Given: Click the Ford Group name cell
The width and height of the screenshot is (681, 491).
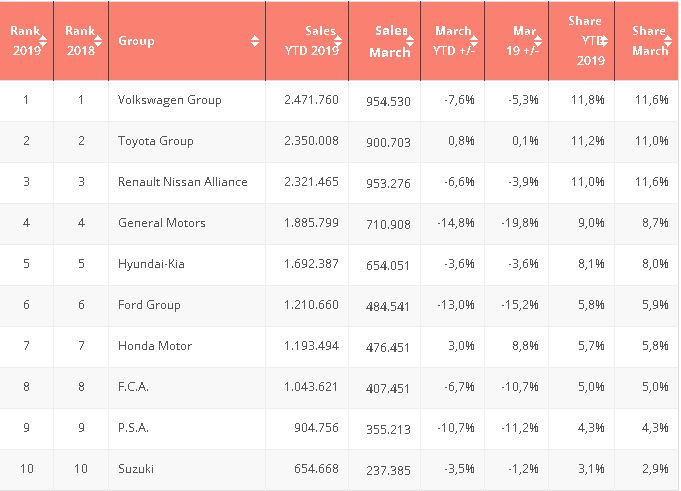Looking at the screenshot, I should [x=149, y=305].
